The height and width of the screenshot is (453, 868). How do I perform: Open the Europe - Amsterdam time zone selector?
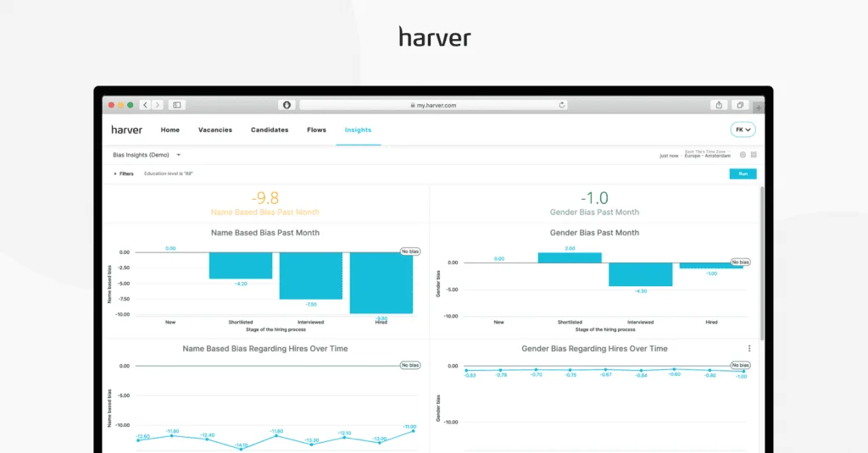pyautogui.click(x=708, y=156)
